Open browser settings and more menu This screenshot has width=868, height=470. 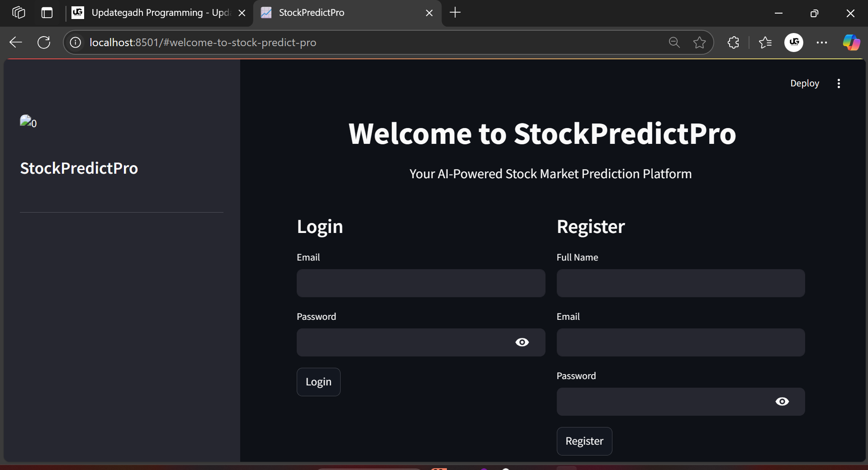[822, 43]
